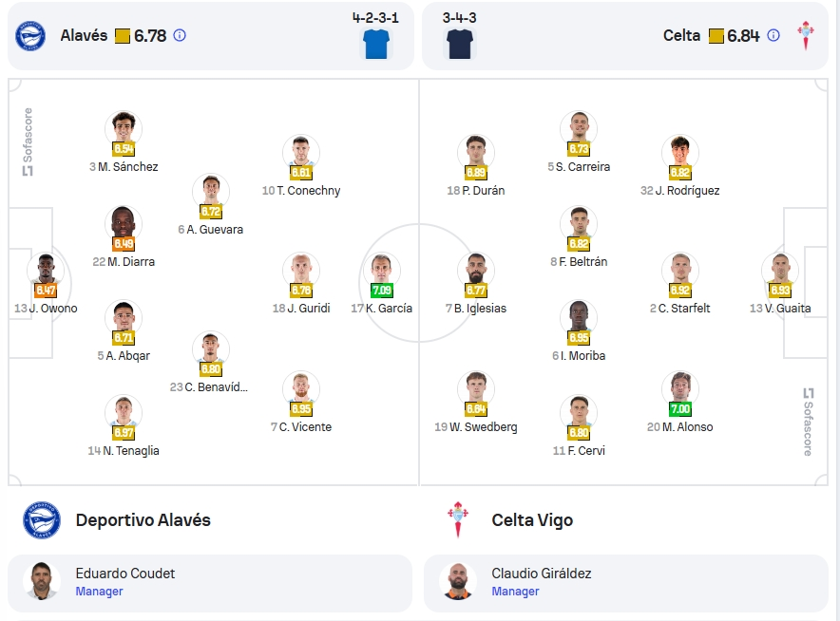Click the Deportivo Alavés logo below the pitch
Viewport: 840px width, 621px height.
[42, 519]
